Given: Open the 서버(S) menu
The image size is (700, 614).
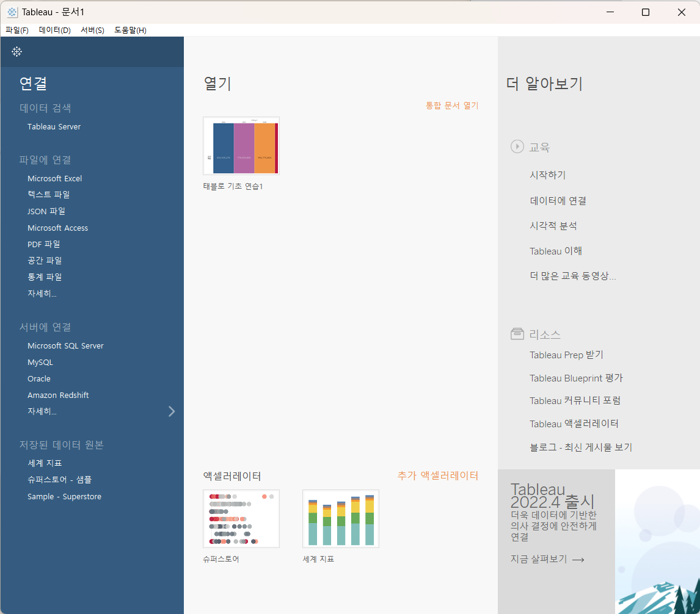Looking at the screenshot, I should [92, 30].
